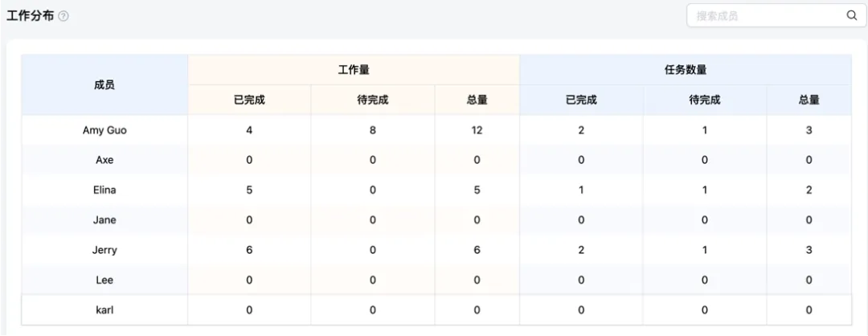Select member Axe in the list
This screenshot has width=868, height=336.
[x=104, y=160]
